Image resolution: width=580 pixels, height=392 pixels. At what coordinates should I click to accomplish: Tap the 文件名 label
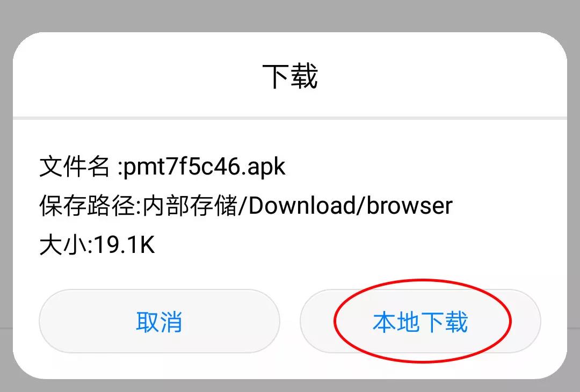[x=74, y=166]
